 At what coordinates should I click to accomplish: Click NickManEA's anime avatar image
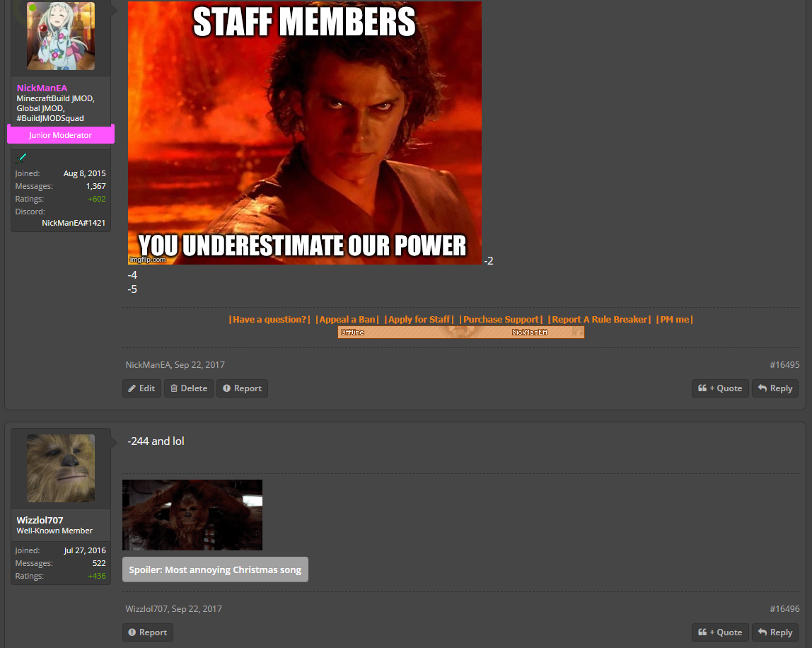pyautogui.click(x=61, y=36)
